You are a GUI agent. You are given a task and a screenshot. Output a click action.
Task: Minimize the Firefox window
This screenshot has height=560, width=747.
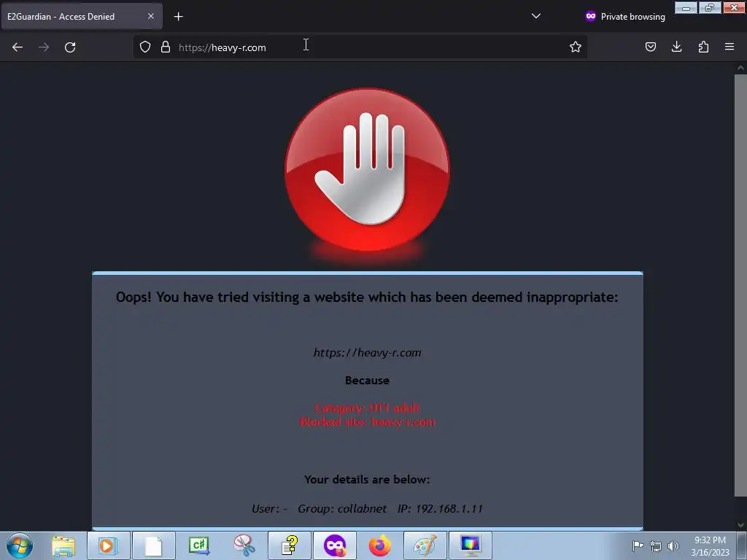coord(686,7)
